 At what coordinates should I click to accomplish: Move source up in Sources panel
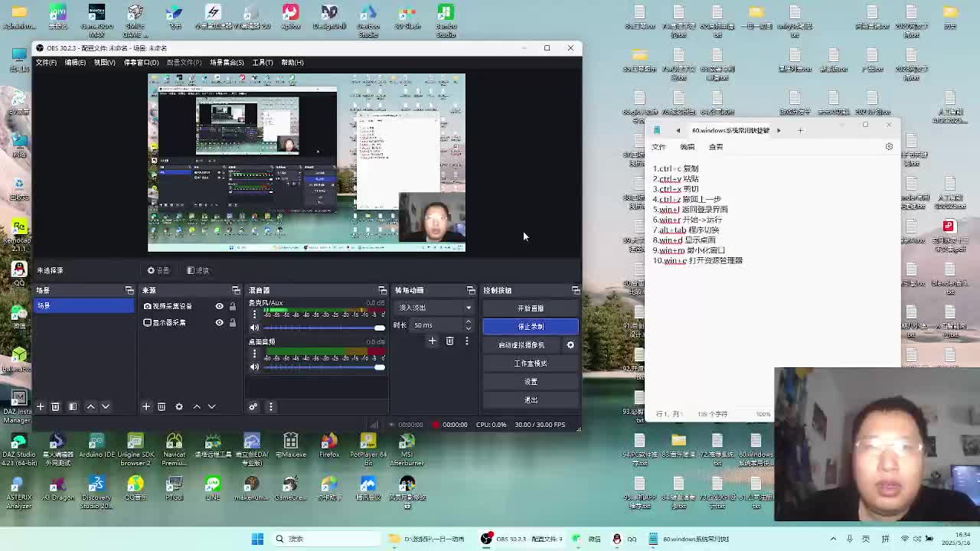[x=197, y=406]
